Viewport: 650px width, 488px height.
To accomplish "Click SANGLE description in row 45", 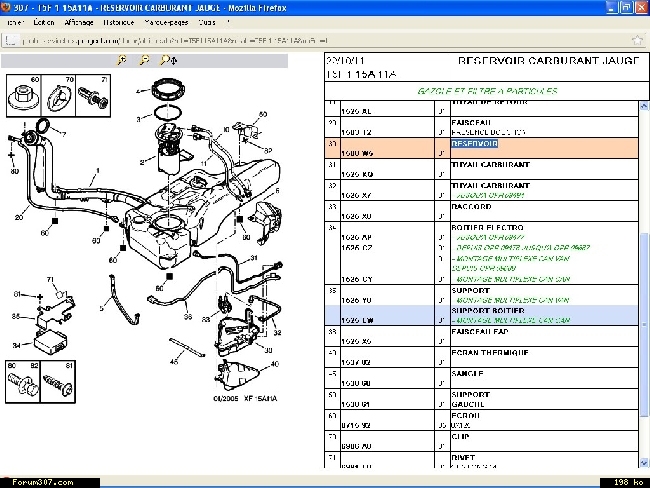I will click(467, 374).
